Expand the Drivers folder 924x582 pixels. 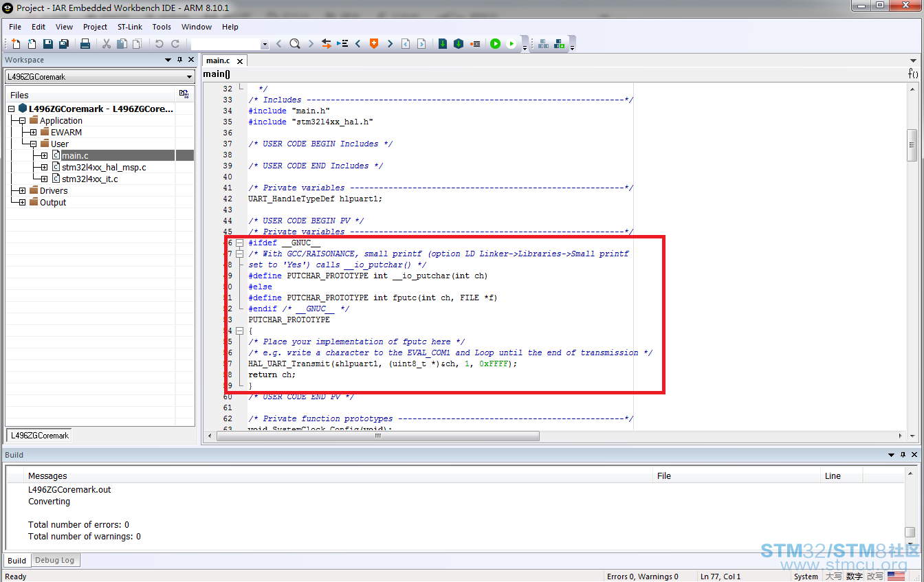point(23,190)
